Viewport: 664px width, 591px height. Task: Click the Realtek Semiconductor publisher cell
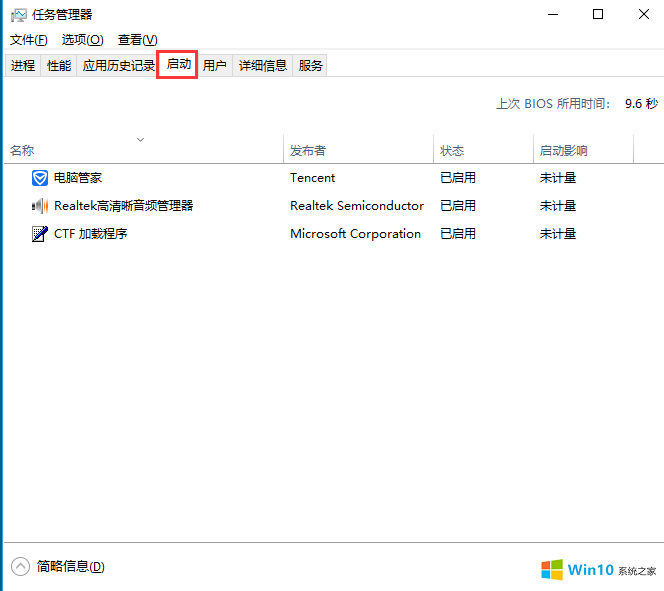point(357,206)
